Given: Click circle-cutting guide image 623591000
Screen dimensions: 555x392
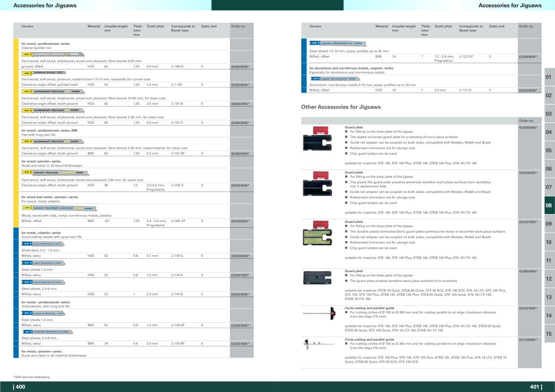Looking at the screenshot, I should [318, 313].
